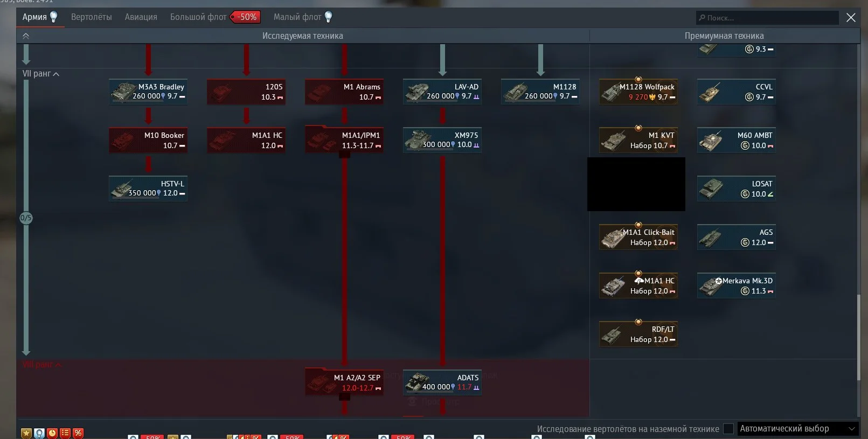
Task: Select the CCVL premium tank
Action: 737,92
